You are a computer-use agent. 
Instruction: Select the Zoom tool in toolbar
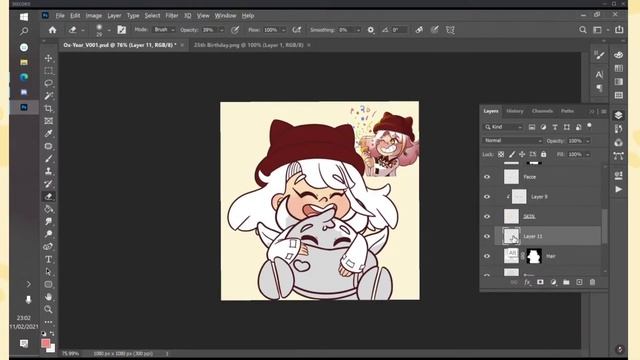[49, 309]
